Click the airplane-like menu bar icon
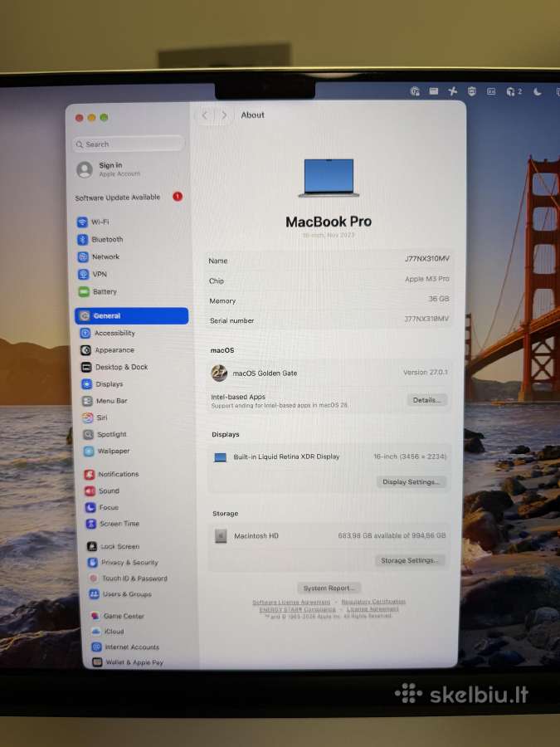The image size is (560, 747). click(452, 91)
